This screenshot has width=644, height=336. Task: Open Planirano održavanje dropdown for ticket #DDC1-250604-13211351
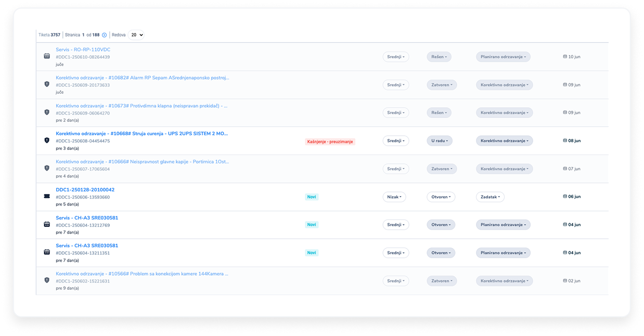[x=503, y=253]
